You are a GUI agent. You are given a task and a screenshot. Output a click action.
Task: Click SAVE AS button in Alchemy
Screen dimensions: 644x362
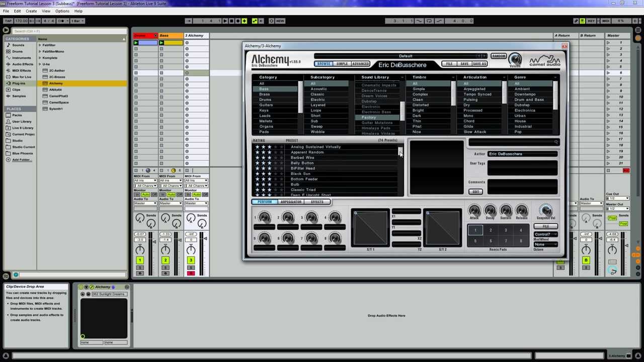pos(479,64)
